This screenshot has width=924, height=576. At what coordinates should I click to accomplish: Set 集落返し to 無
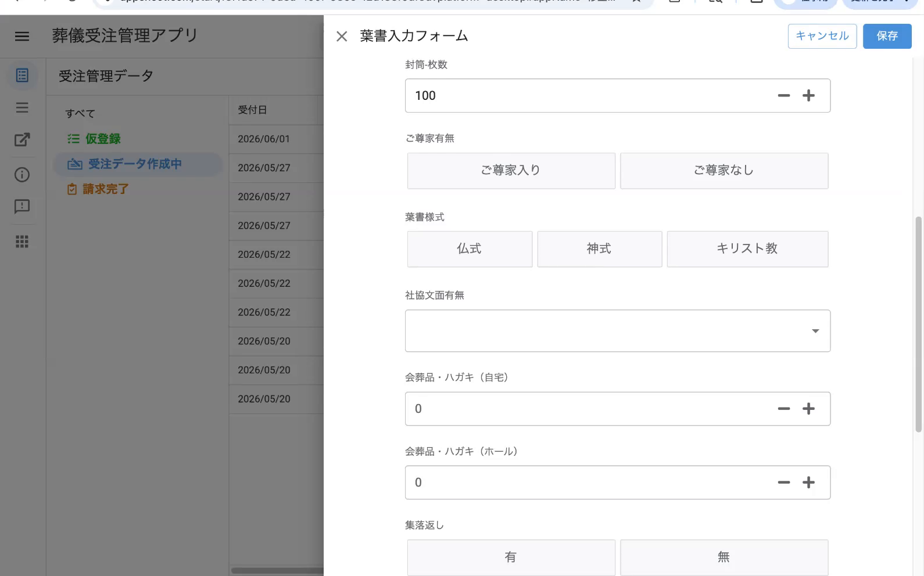724,557
